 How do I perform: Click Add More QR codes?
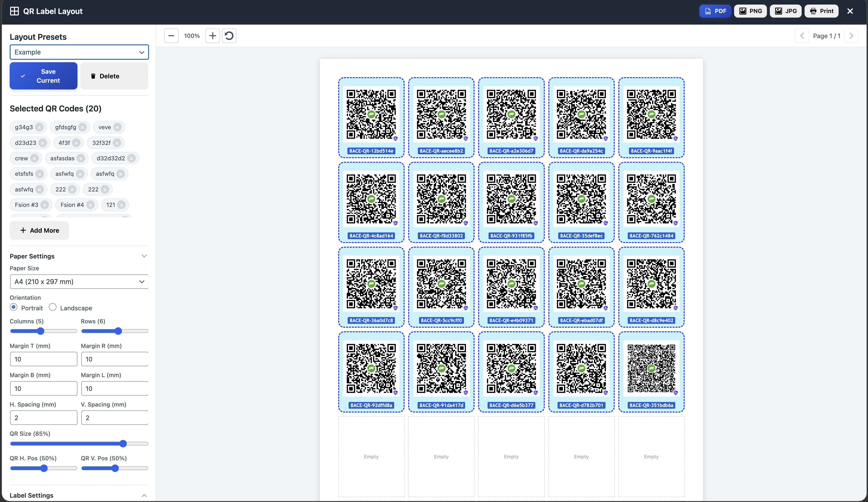(39, 230)
